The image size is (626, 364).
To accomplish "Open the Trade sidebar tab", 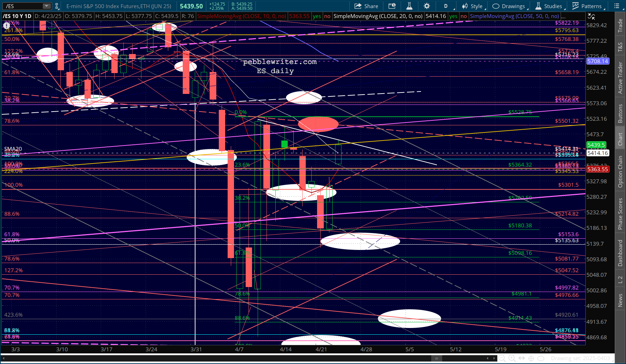I will [620, 26].
